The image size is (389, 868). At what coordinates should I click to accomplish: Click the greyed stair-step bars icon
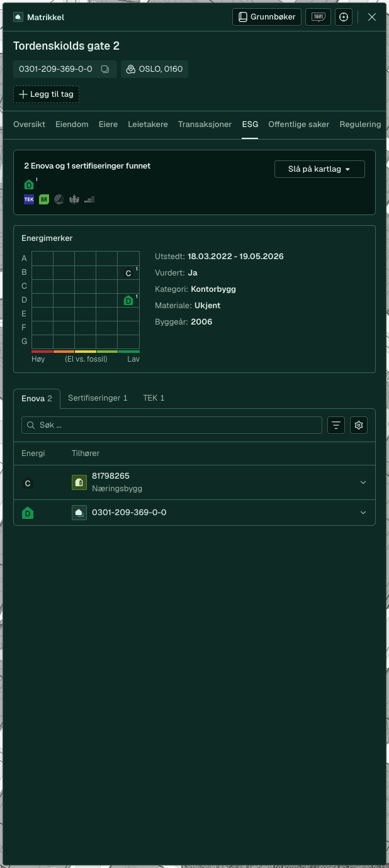(89, 199)
